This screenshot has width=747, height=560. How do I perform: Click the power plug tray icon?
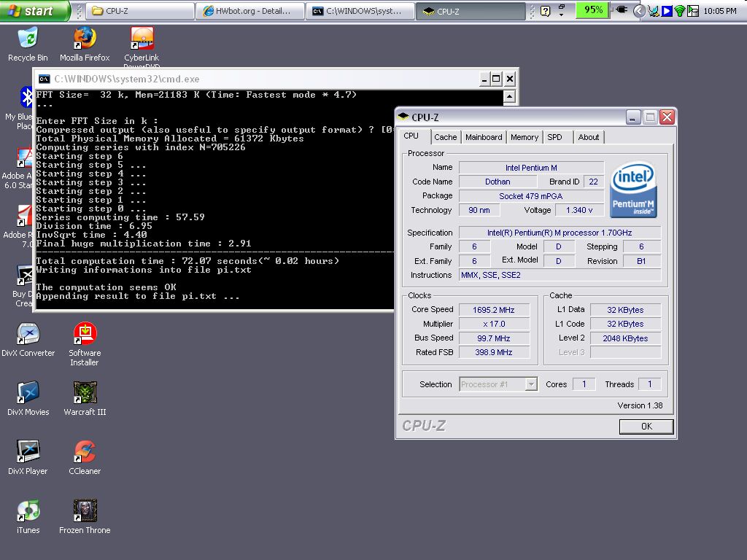(622, 10)
